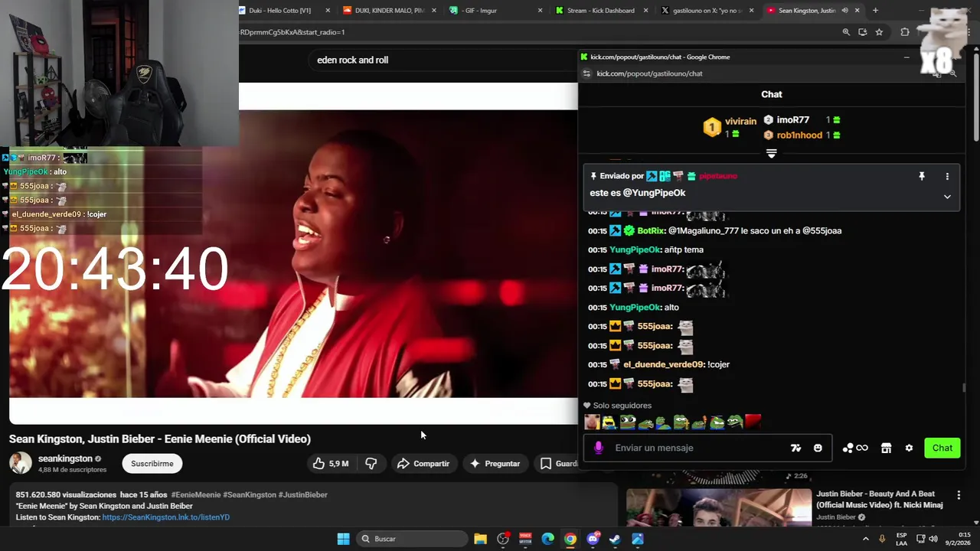Open the #EenieMeenie hashtag
This screenshot has height=551, width=980.
[x=196, y=495]
